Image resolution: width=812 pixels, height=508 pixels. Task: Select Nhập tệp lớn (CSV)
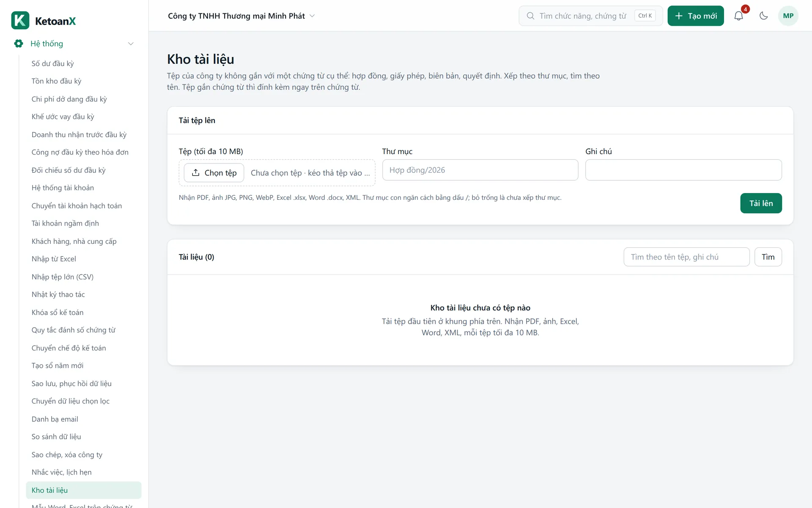point(84,277)
